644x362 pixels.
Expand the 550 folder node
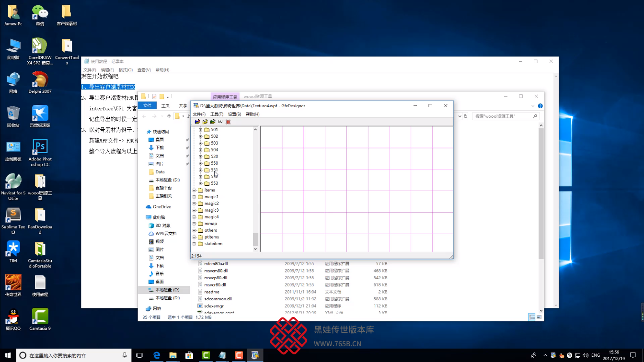pos(200,163)
